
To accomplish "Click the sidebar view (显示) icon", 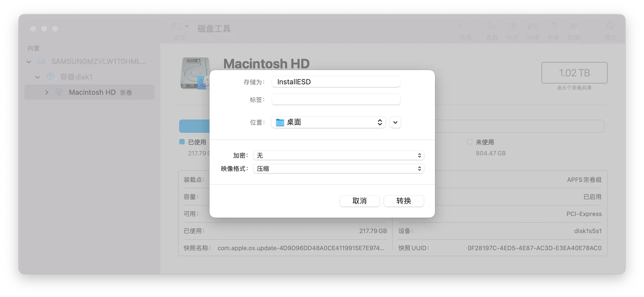I will 176,26.
